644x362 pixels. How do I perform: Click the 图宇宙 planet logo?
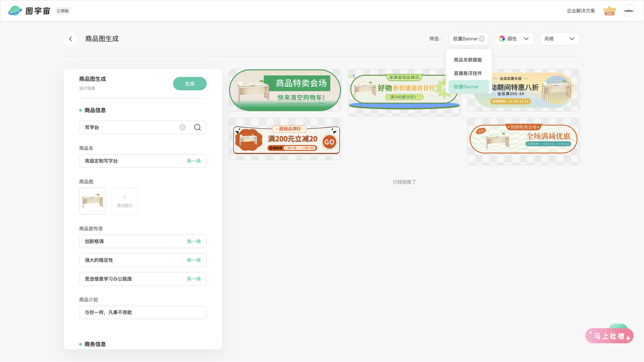pyautogui.click(x=15, y=11)
